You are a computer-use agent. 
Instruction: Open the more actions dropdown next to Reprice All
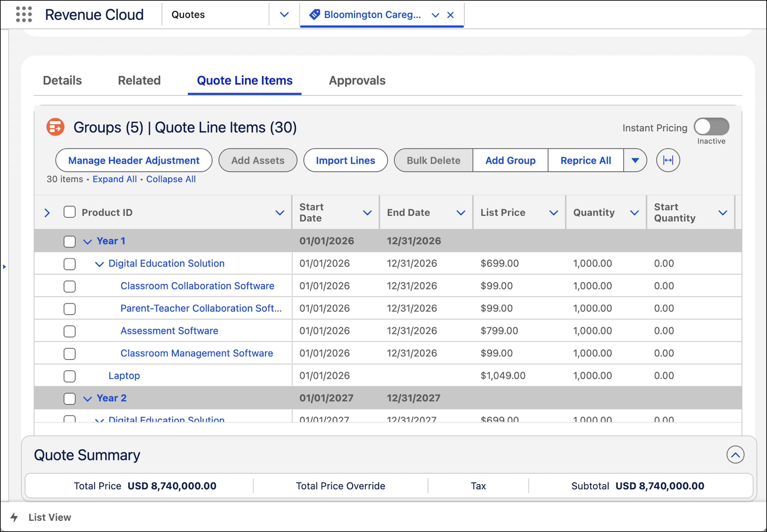tap(635, 160)
